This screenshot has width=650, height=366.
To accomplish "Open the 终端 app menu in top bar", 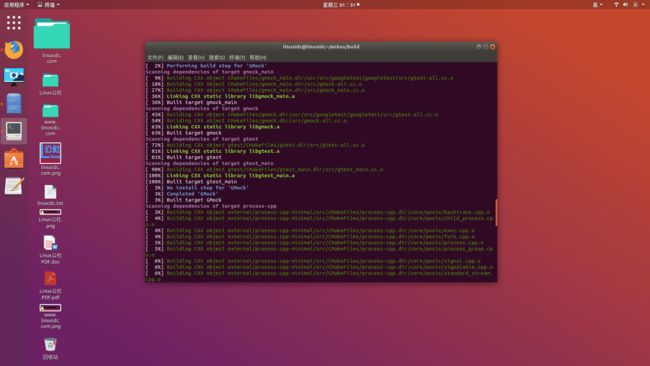I will [49, 5].
